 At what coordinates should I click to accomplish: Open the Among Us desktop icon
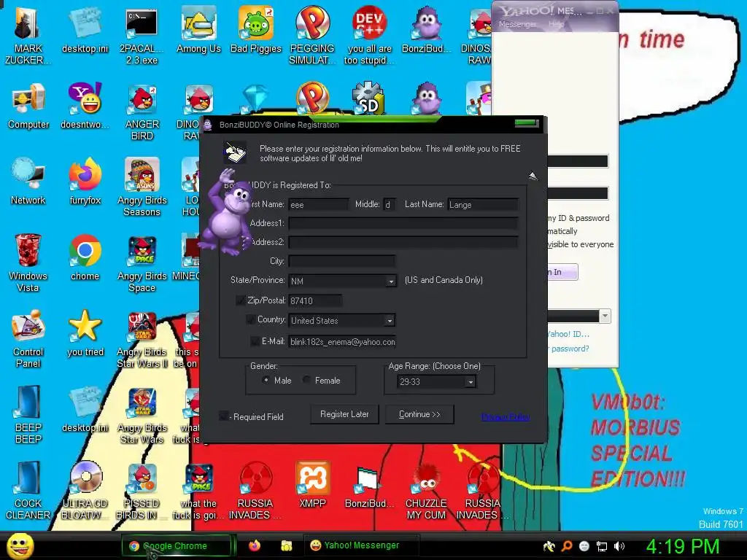(198, 29)
